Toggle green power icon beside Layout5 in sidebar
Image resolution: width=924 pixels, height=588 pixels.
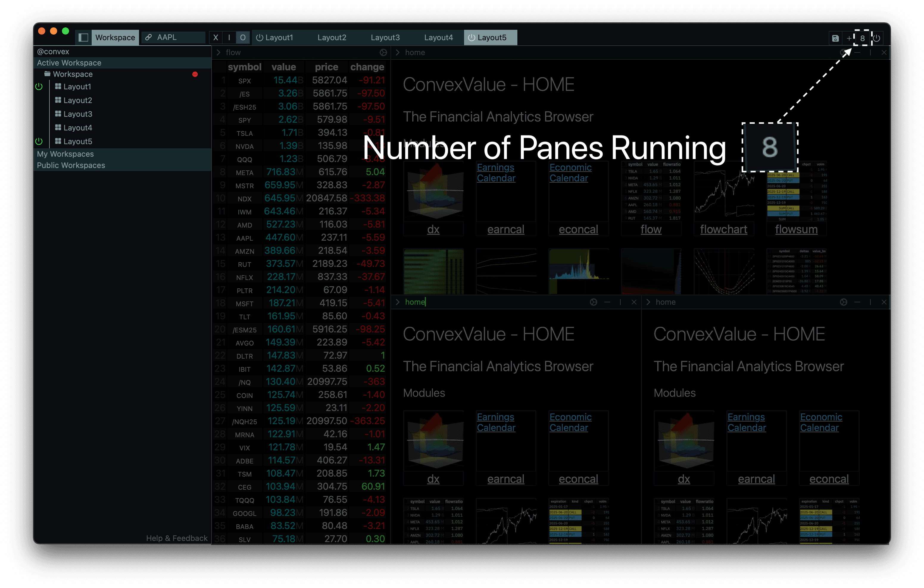tap(39, 141)
